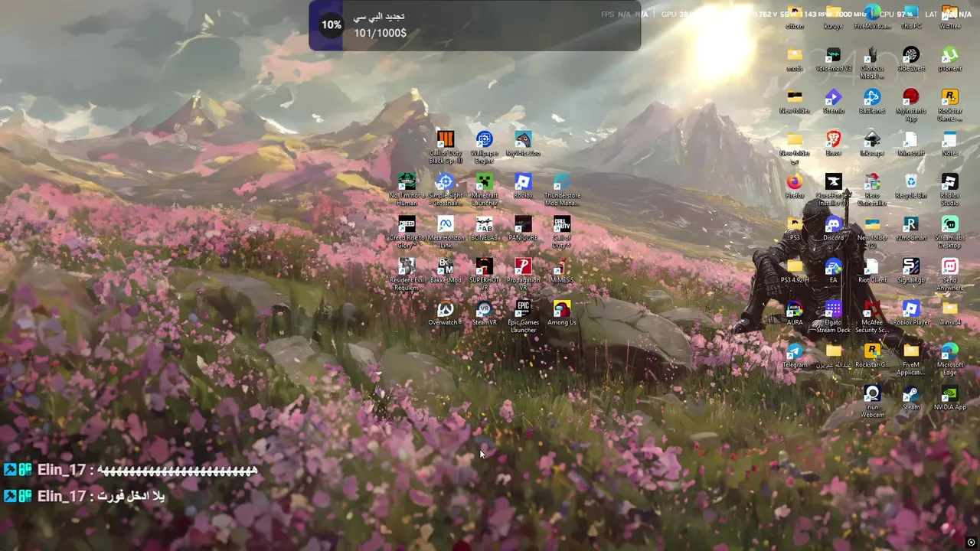
Task: Launch r2modman shortcut
Action: [x=910, y=223]
